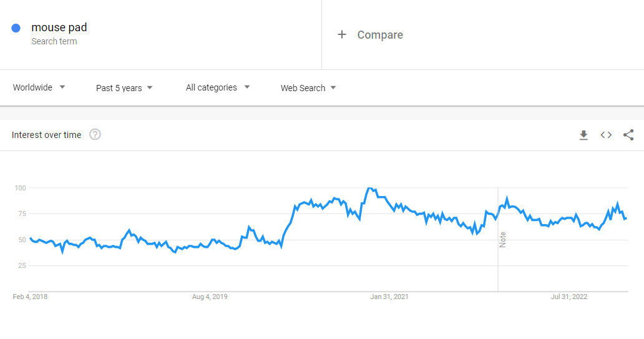The width and height of the screenshot is (644, 339).
Task: Share the interest over time chart
Action: [x=628, y=135]
